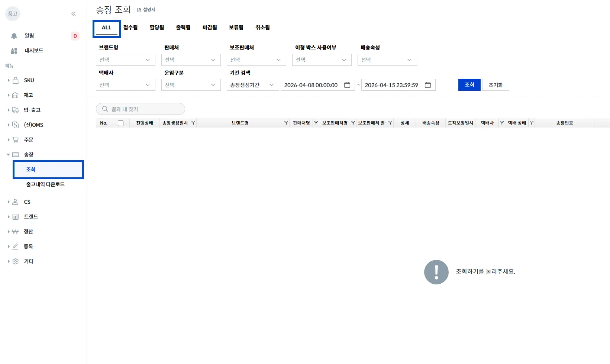
Task: Switch to the 보류됨 tab
Action: coord(236,28)
